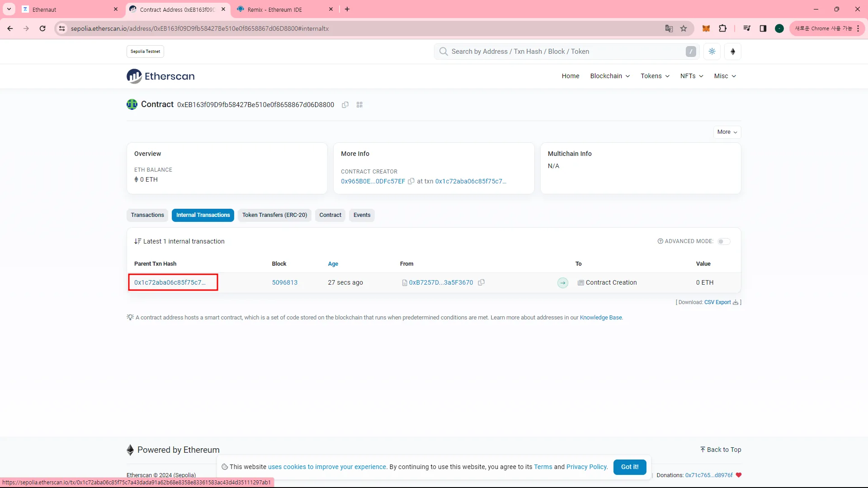Close the Ethernaut tab
Screen dimensions: 868x488
click(x=116, y=9)
